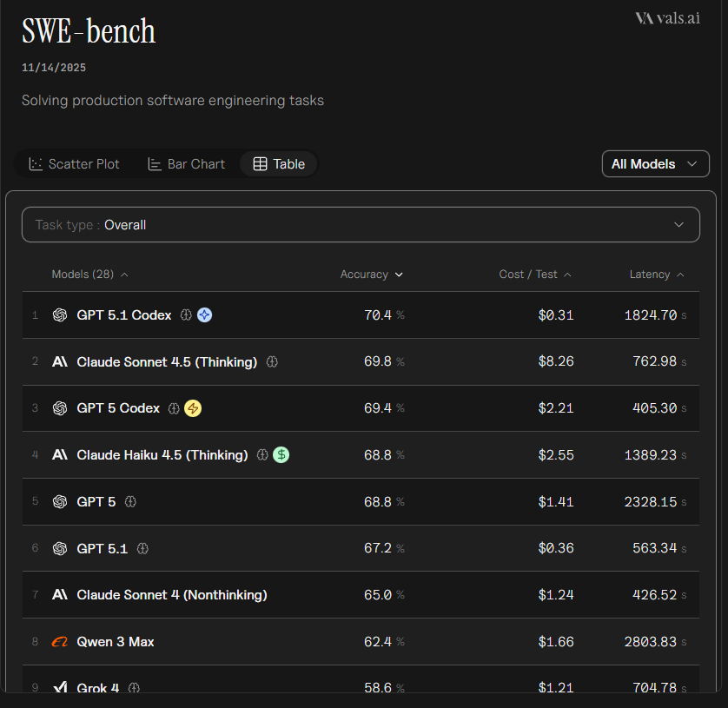Select the Table view toggle

pos(279,164)
